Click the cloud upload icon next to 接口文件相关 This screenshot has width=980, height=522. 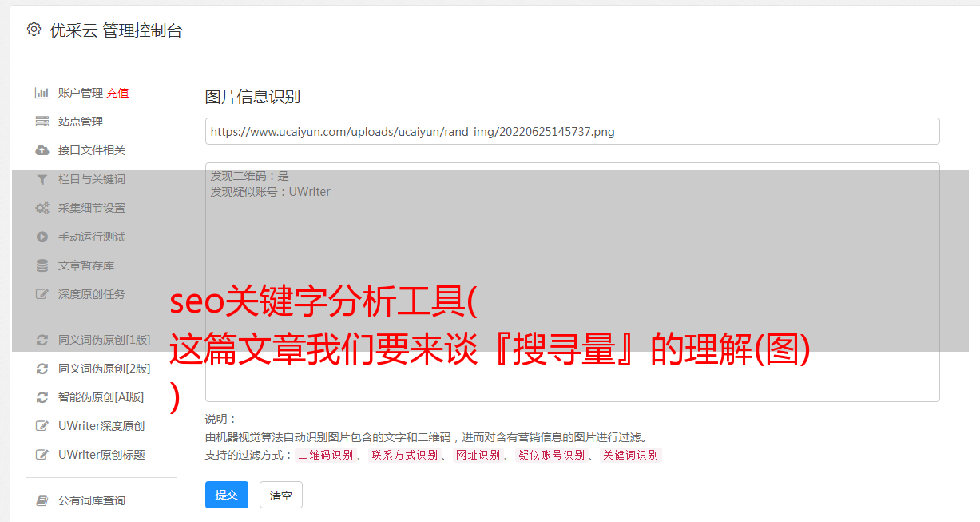(42, 150)
